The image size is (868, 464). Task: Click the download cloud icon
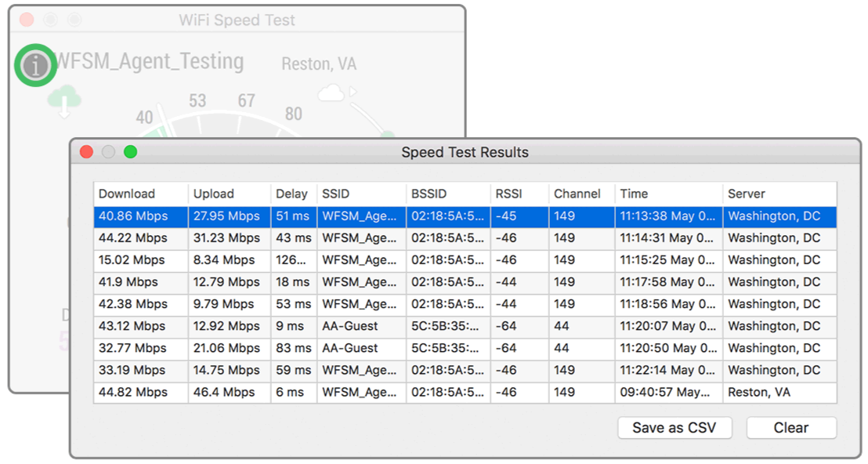(64, 102)
